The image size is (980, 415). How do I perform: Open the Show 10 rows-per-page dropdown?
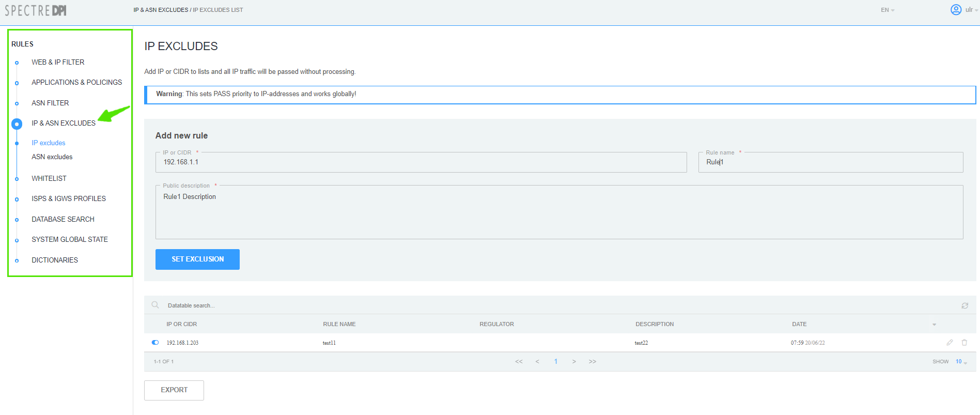[x=961, y=362]
